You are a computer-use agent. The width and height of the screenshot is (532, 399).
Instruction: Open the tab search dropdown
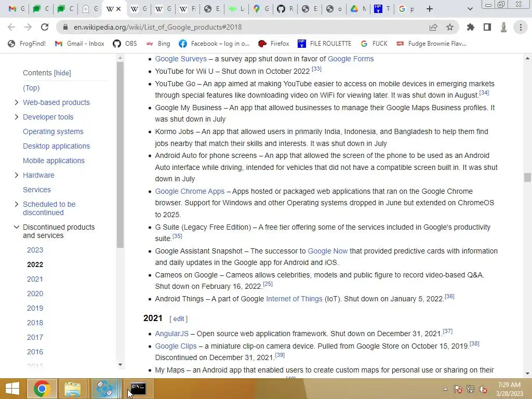[x=470, y=9]
